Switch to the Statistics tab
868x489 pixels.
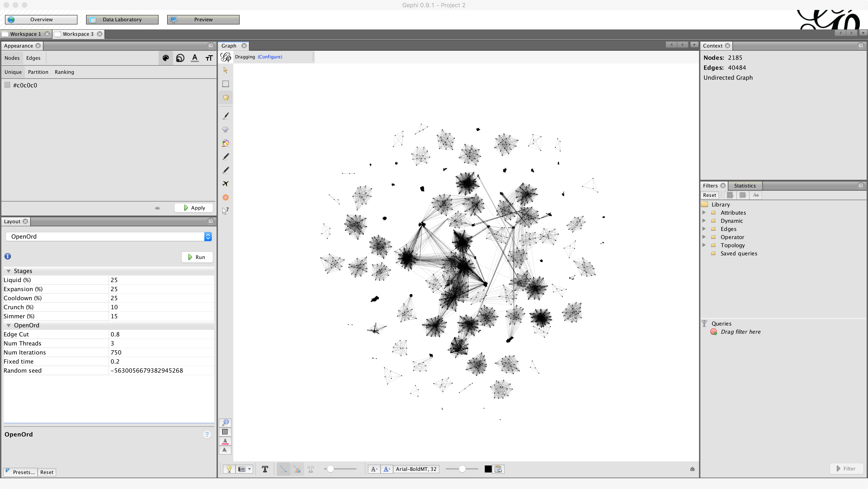(x=744, y=186)
